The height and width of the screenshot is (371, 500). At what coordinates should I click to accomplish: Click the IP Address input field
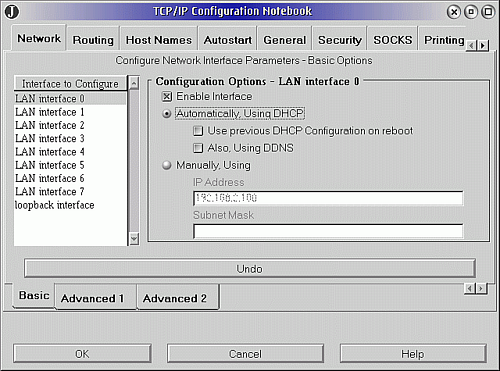coord(328,198)
